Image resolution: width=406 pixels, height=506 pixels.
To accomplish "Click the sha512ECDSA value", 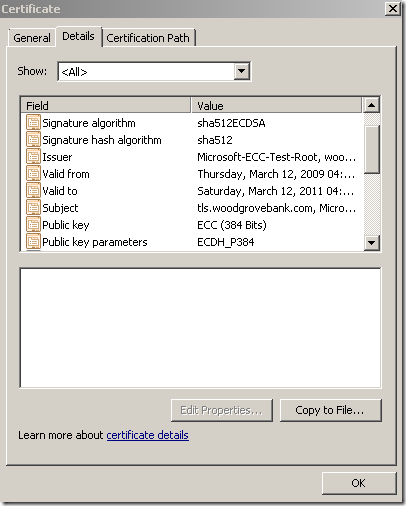I will [231, 123].
